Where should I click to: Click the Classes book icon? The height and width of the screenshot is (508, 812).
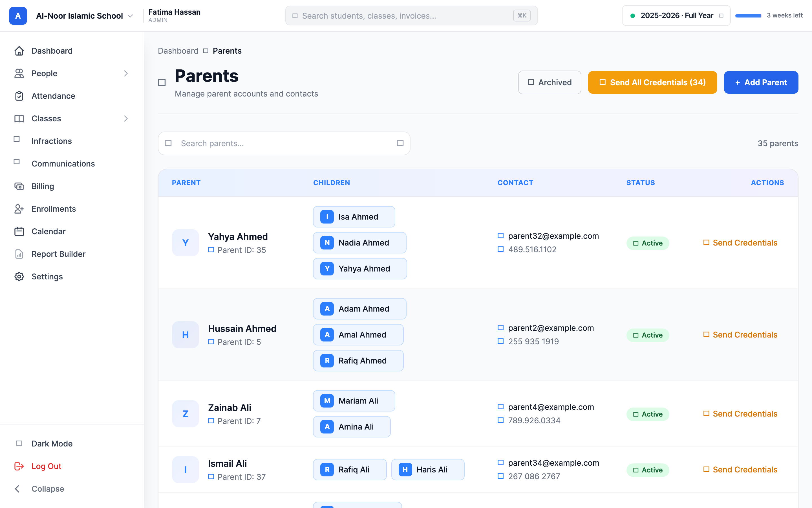19,119
